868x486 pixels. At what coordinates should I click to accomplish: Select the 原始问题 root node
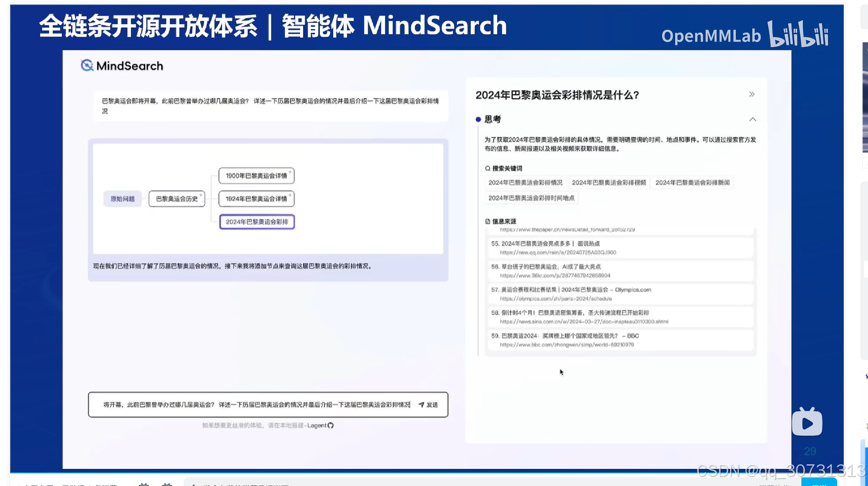(x=123, y=199)
